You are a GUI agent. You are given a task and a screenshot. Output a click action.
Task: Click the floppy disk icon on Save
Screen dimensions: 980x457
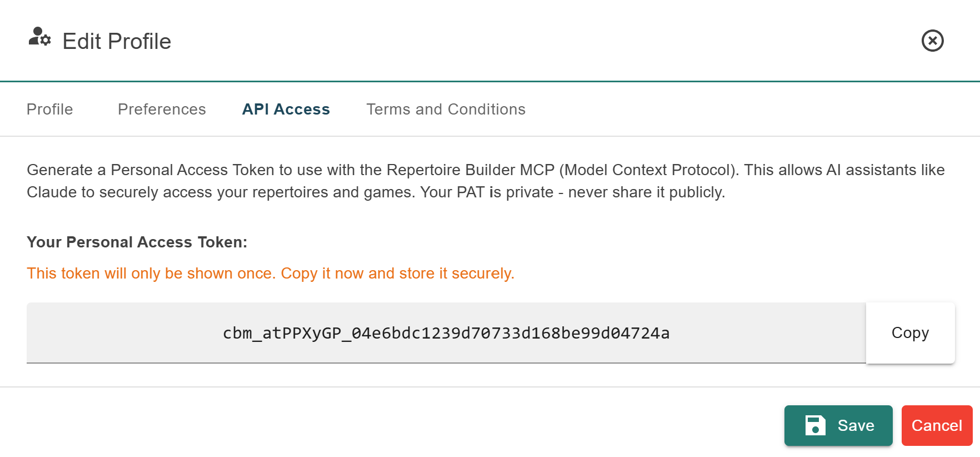tap(815, 425)
